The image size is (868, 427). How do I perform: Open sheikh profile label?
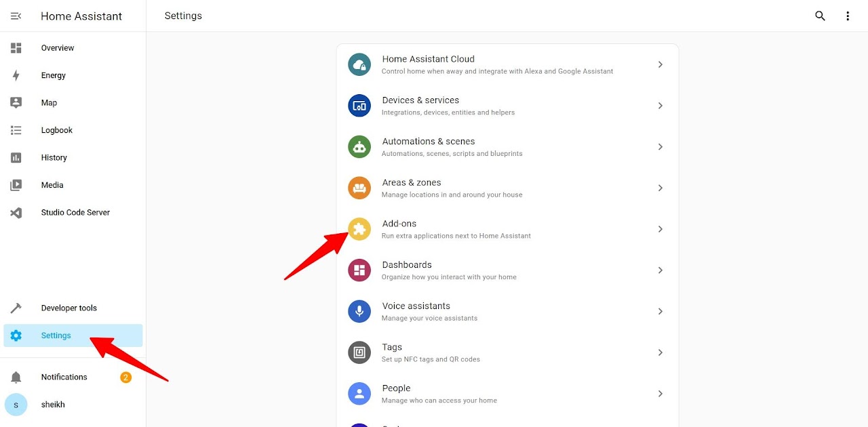click(53, 405)
